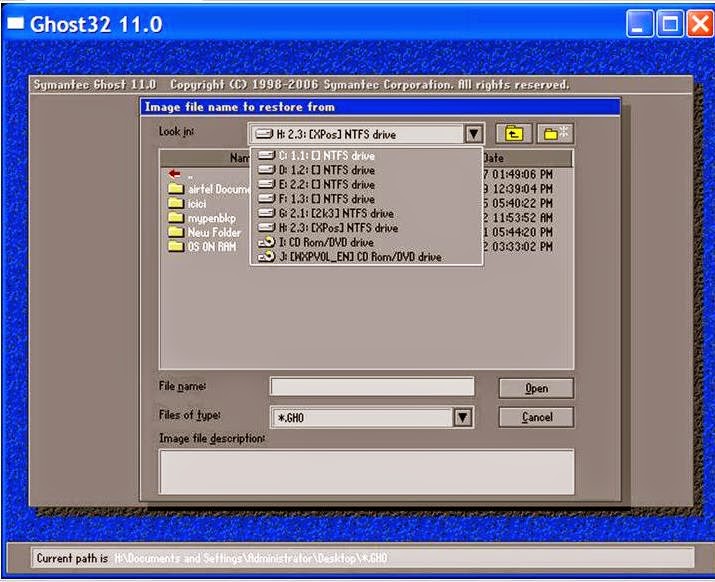Click the 03:33:02 PM date entry
This screenshot has height=582, width=715.
point(522,247)
